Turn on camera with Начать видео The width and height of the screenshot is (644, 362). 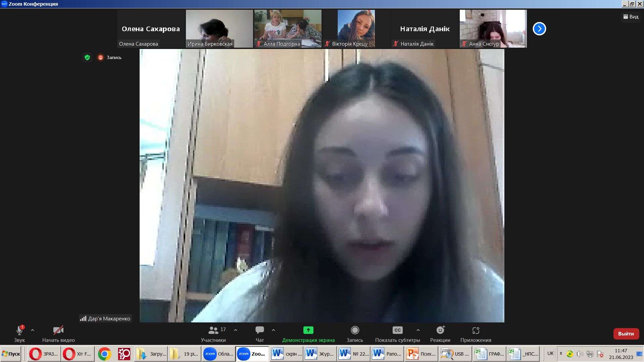point(58,330)
